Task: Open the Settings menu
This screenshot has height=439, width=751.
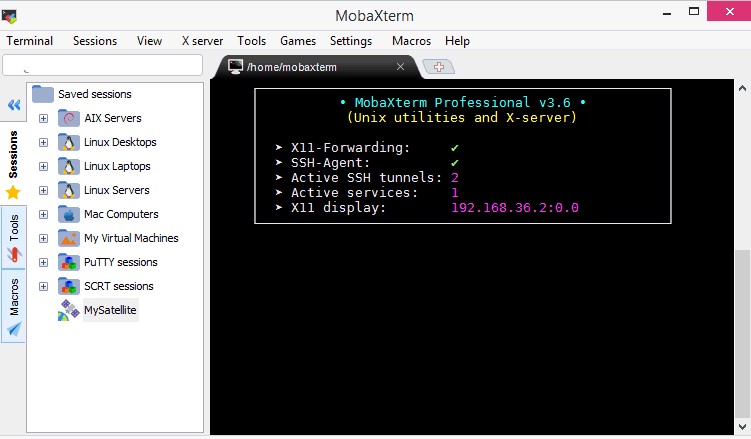Action: [351, 41]
